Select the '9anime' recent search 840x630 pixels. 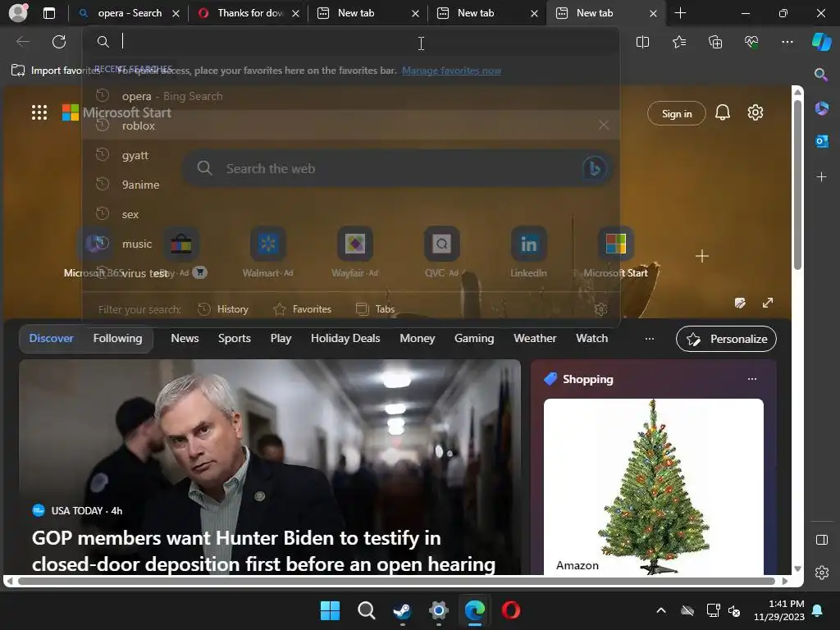351,185
